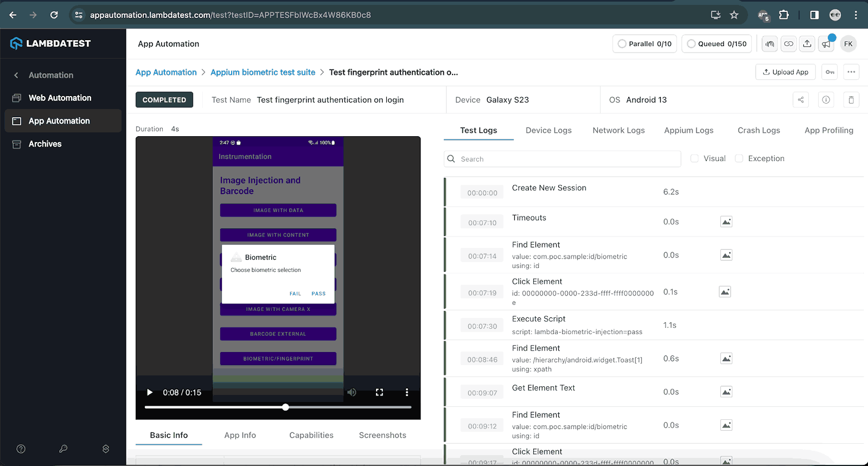Screen dimensions: 868x466
Task: Open the three-dot more options menu
Action: coord(851,72)
